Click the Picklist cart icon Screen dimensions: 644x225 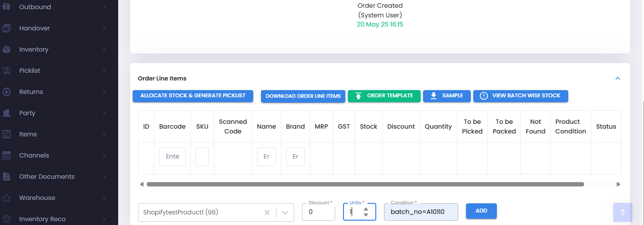(x=7, y=71)
